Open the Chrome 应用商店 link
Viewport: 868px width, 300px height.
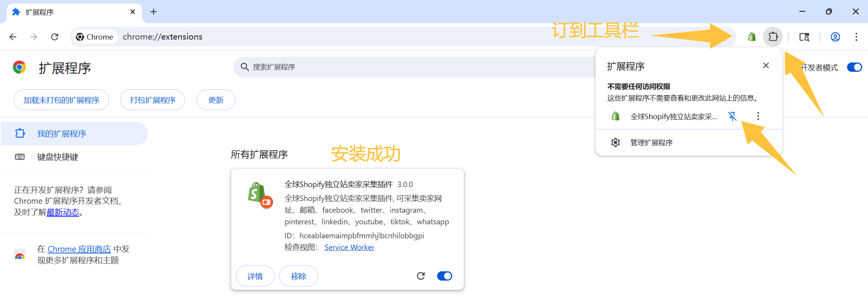click(x=79, y=249)
